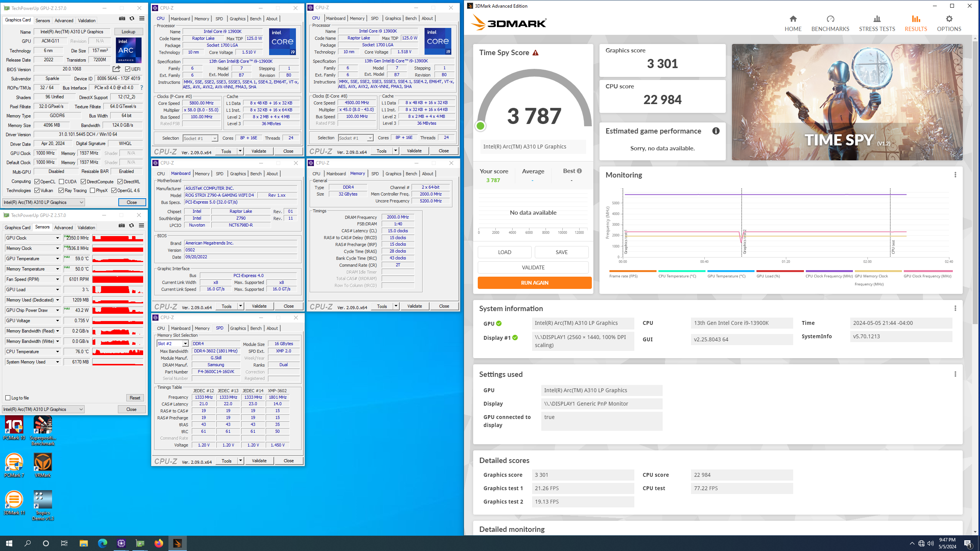Switch to Advanced tab in GPU-Z Graphics Card window
Viewport: 980px width, 551px height.
point(64,21)
